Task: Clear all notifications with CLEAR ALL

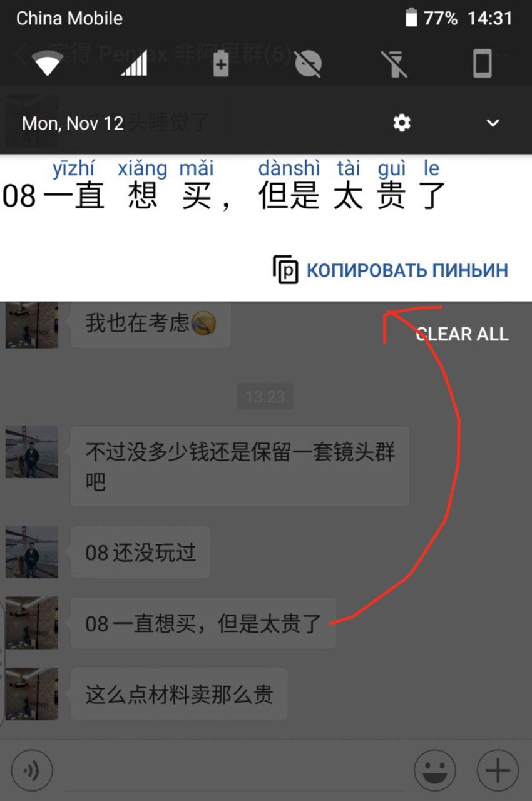Action: [x=462, y=334]
